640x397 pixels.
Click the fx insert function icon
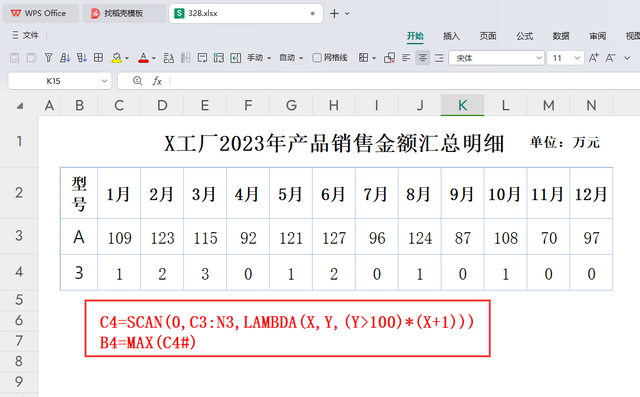coord(157,81)
